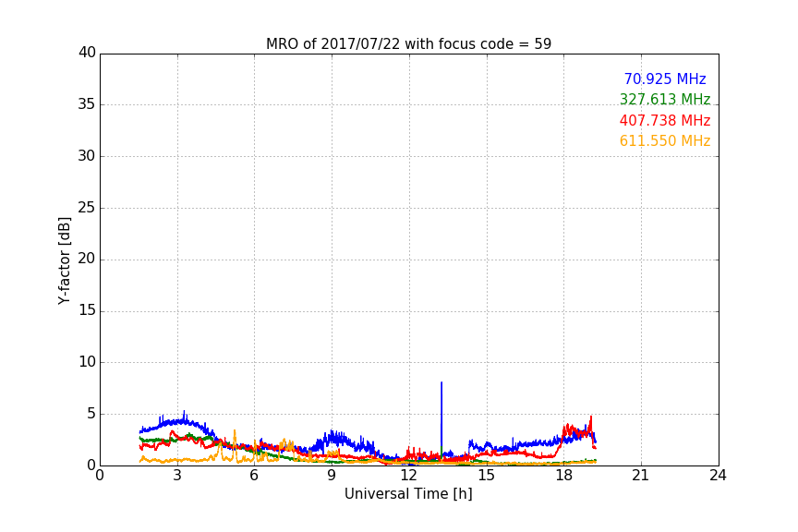Click the y-axis tick label '40'
This screenshot has height=532, width=798.
point(87,53)
